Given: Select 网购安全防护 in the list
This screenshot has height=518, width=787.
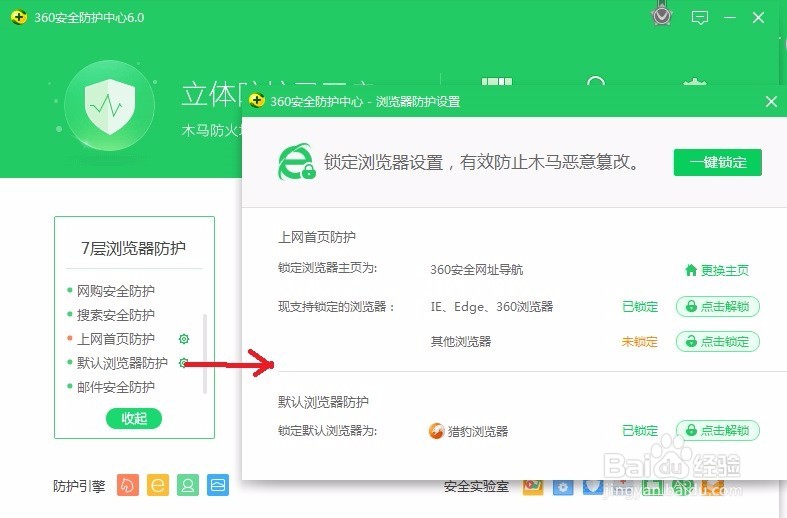Looking at the screenshot, I should pos(115,291).
